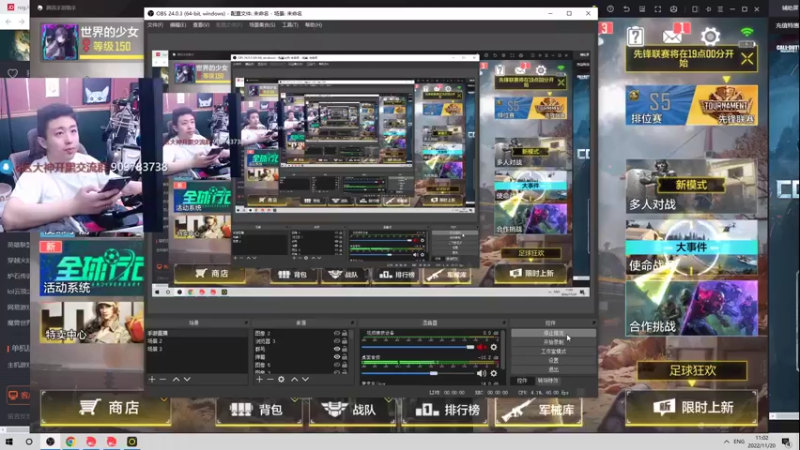Click the 世界的少女 player avatar
The image size is (800, 450).
[60, 41]
